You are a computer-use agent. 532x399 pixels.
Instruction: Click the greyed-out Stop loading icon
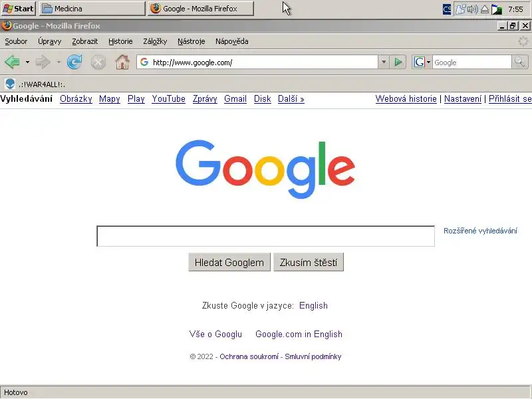click(98, 63)
